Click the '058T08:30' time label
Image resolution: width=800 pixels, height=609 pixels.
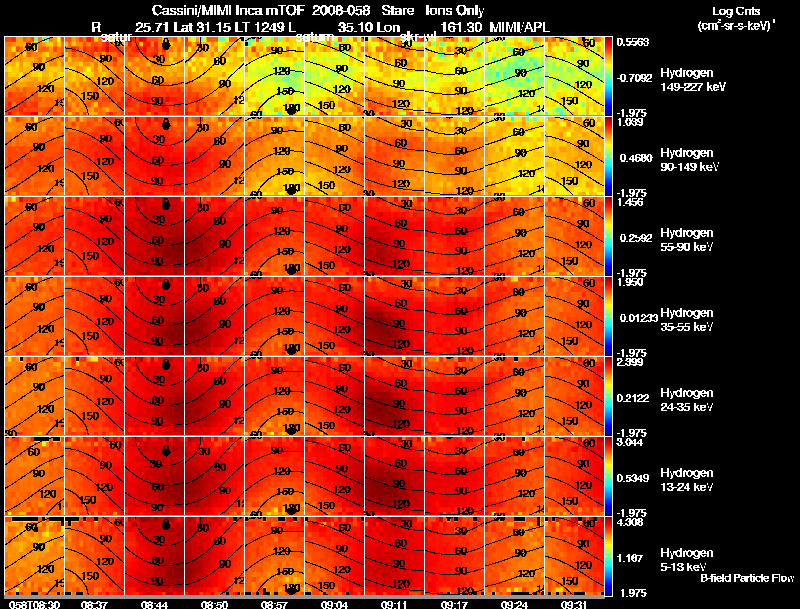[x=34, y=604]
